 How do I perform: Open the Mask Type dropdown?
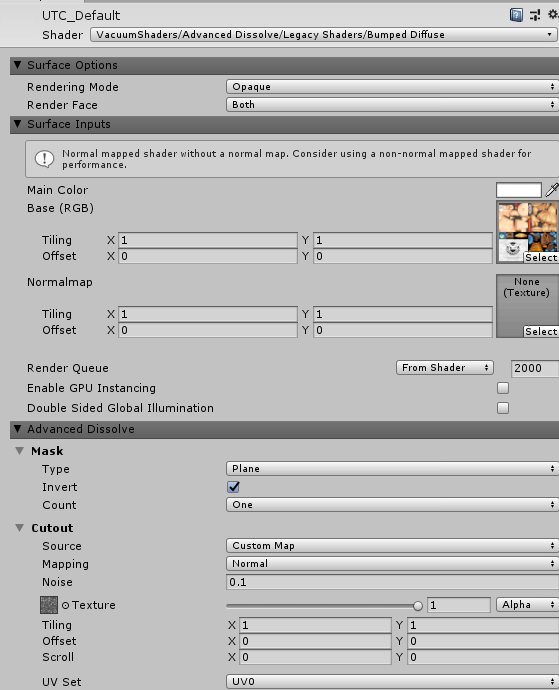click(x=392, y=469)
